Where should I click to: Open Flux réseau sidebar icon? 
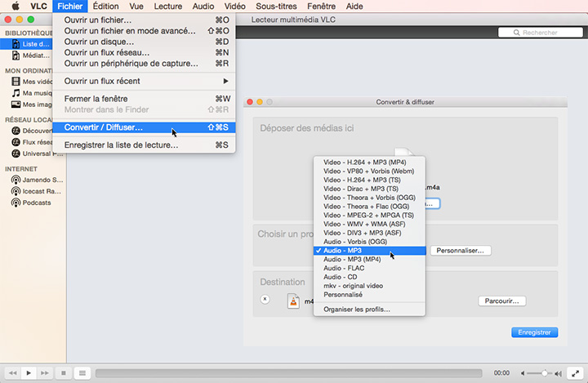(x=16, y=142)
